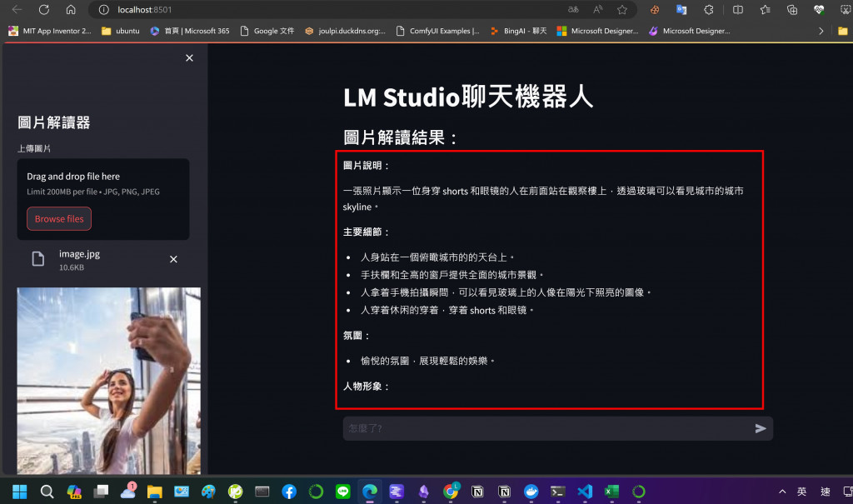This screenshot has height=504, width=853.
Task: Open MIT App Inventor 2 bookmark
Action: click(49, 31)
